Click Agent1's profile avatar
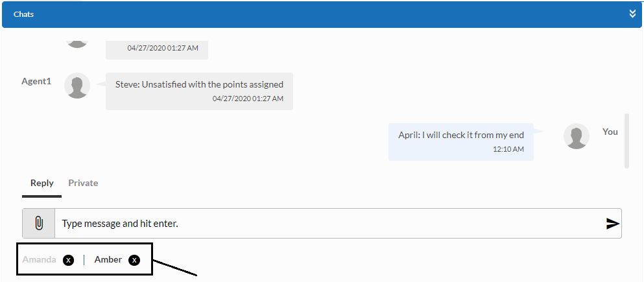Image resolution: width=644 pixels, height=282 pixels. (x=77, y=86)
